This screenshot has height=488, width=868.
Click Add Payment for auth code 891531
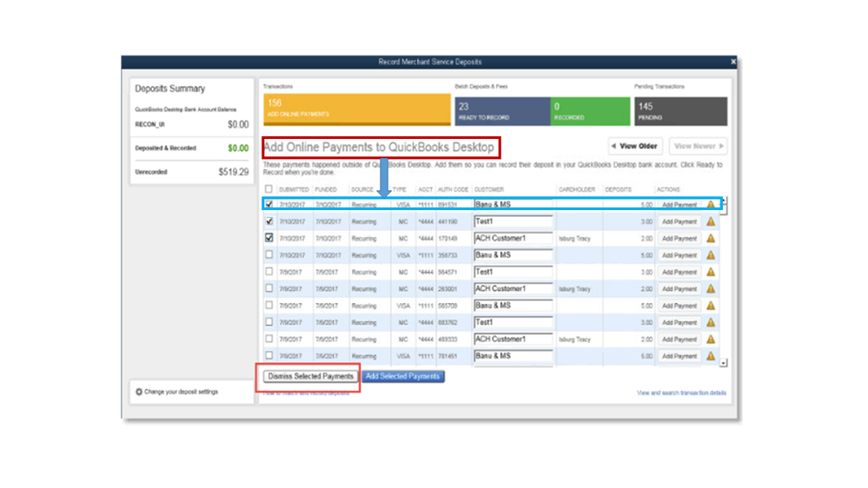point(679,205)
